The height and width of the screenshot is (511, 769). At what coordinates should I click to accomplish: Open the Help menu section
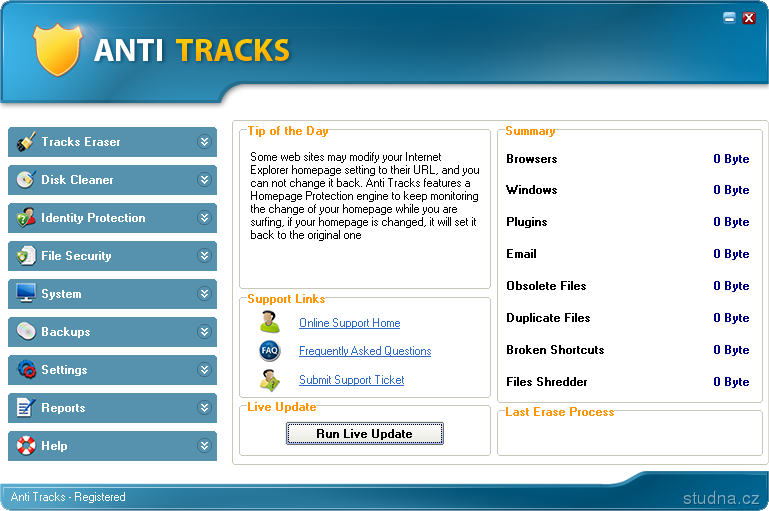(112, 445)
